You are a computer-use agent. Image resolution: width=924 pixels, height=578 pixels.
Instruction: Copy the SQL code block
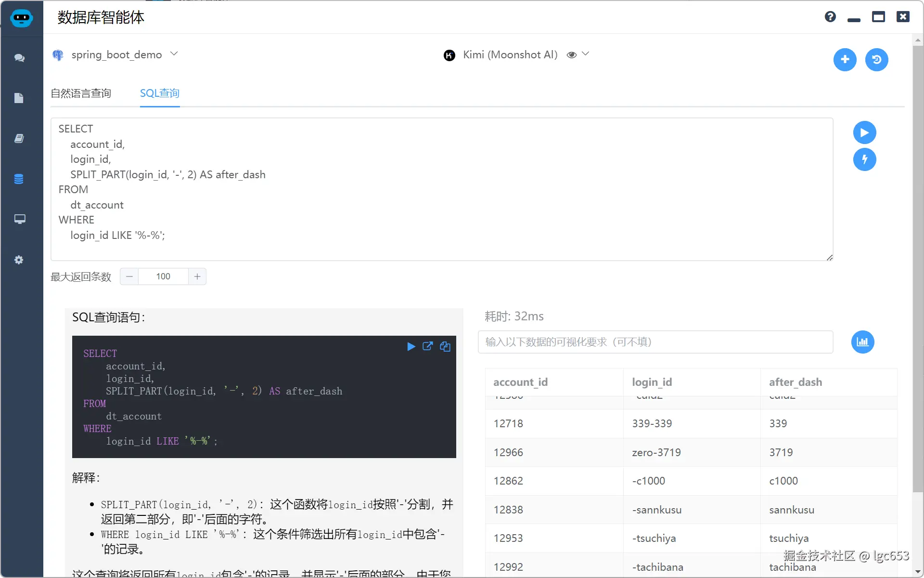[445, 346]
